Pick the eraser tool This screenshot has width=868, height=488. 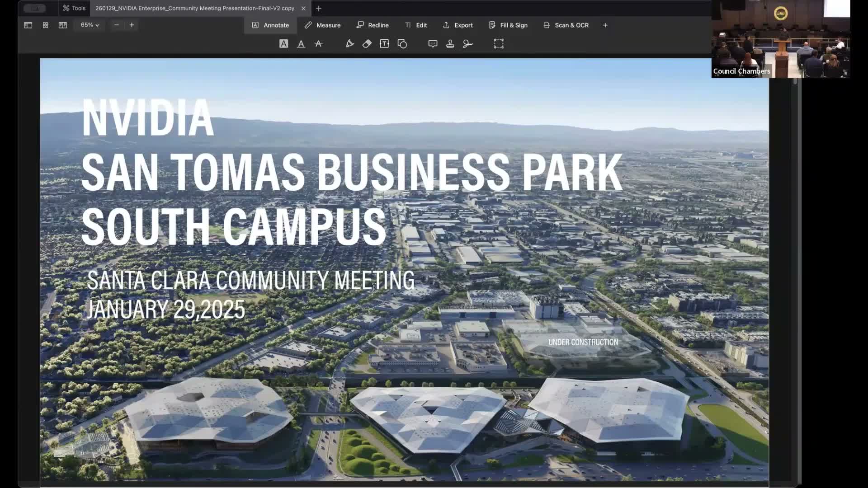click(x=367, y=44)
